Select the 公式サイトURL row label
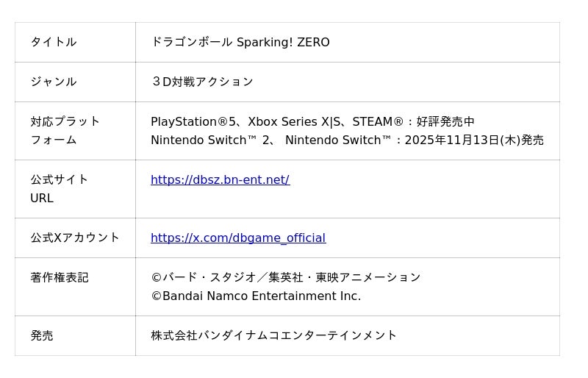This screenshot has width=588, height=378. 59,189
